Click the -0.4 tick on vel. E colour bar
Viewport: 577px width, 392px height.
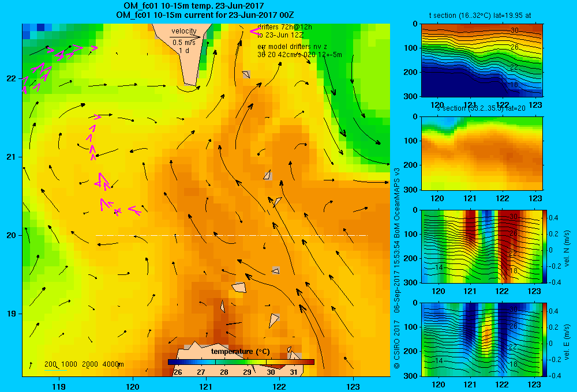pos(554,375)
